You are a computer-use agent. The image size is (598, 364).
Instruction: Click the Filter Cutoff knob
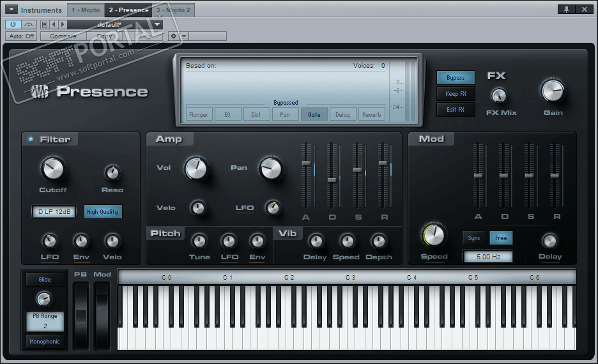(x=53, y=169)
